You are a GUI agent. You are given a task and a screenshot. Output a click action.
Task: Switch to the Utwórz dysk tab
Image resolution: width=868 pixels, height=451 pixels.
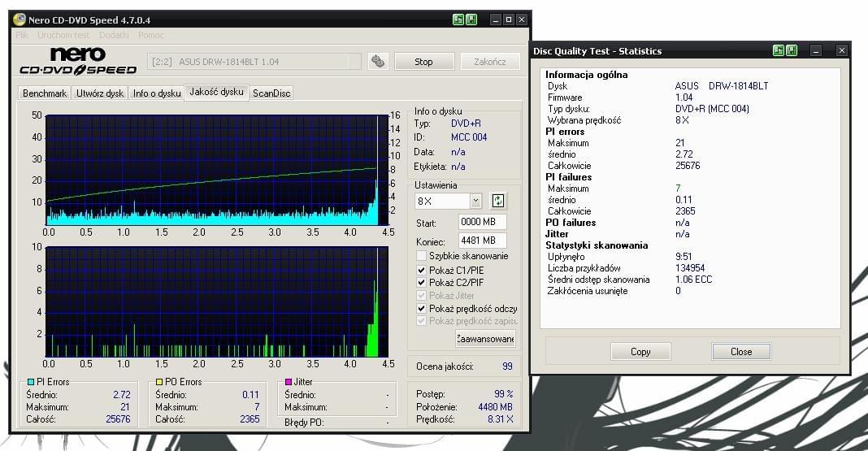coord(100,93)
